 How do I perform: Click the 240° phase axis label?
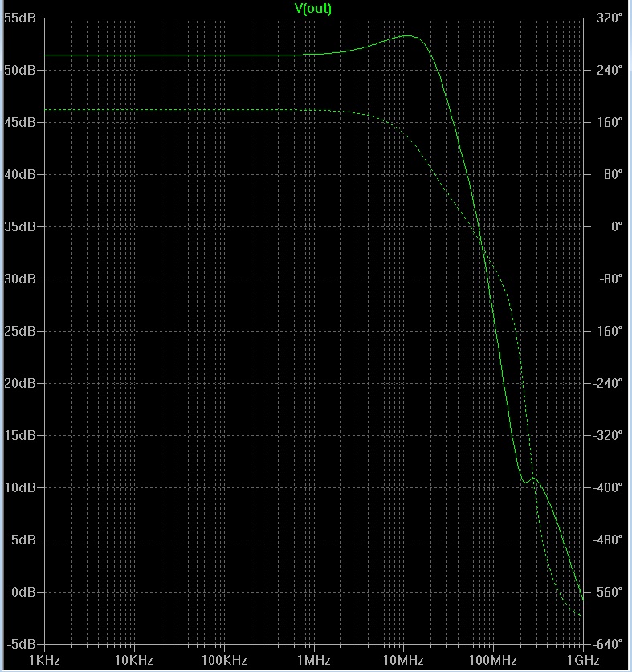(x=610, y=70)
